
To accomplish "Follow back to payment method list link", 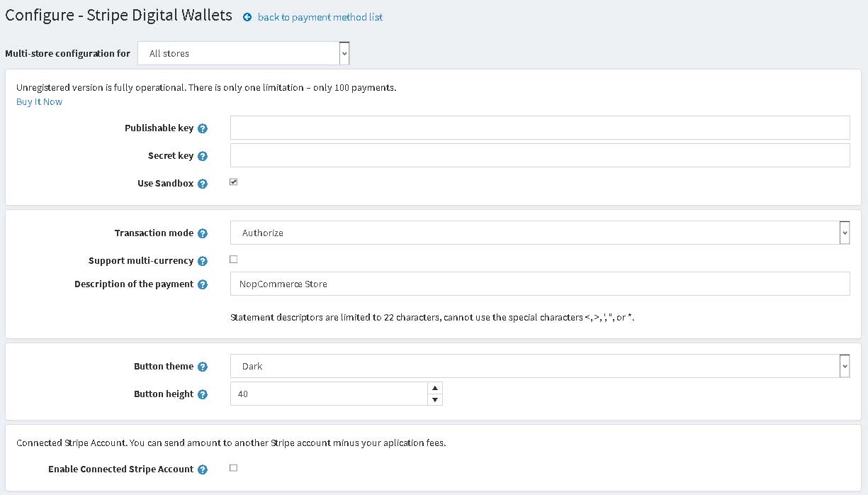I will pyautogui.click(x=320, y=17).
